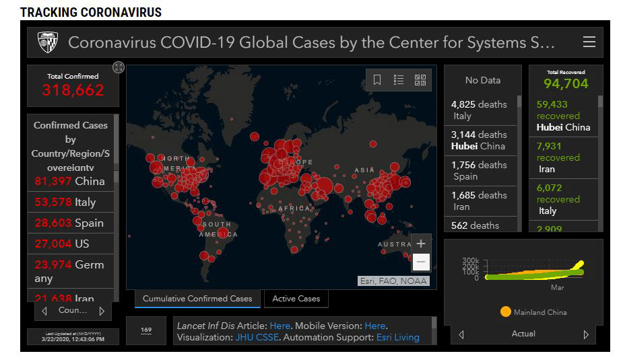Image resolution: width=621 pixels, height=364 pixels.
Task: Click the last updated 3/22/2020 timestamp
Action: [73, 339]
